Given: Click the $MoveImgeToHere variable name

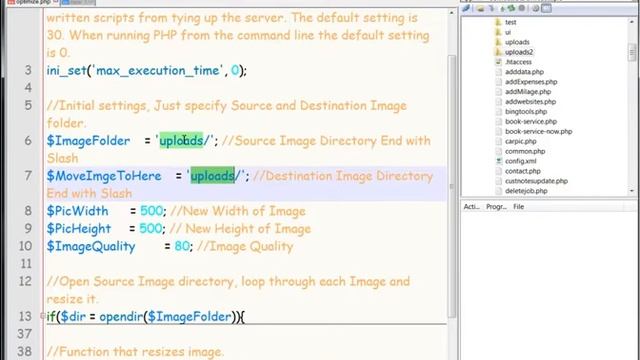Looking at the screenshot, I should [x=104, y=176].
